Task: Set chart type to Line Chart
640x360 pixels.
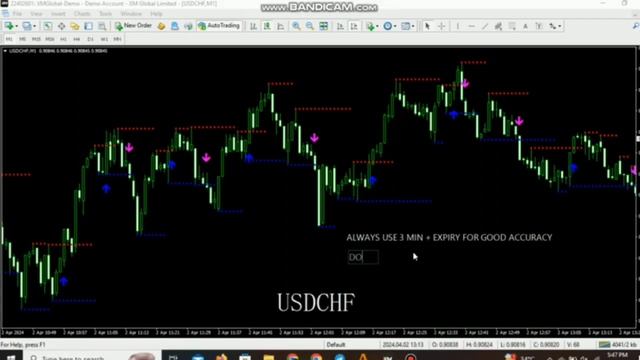Action: tap(280, 26)
